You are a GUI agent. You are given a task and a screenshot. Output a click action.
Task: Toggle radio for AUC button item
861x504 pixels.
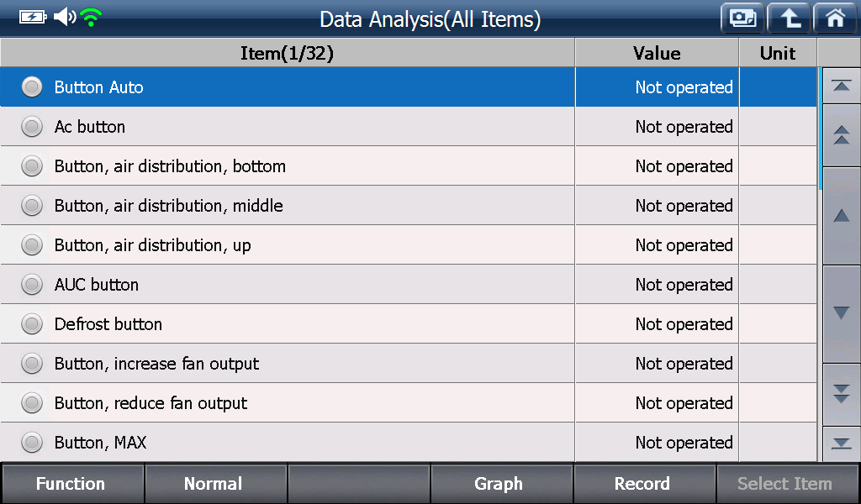point(32,285)
